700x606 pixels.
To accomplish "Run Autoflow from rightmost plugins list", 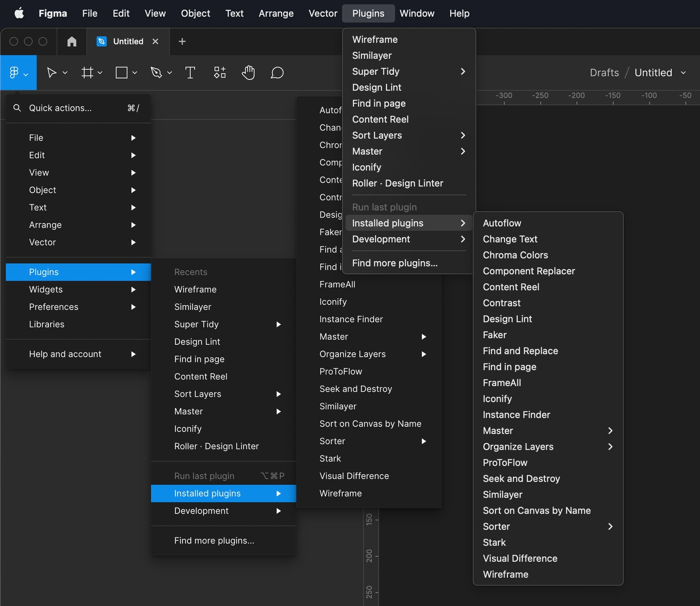I will click(548, 223).
